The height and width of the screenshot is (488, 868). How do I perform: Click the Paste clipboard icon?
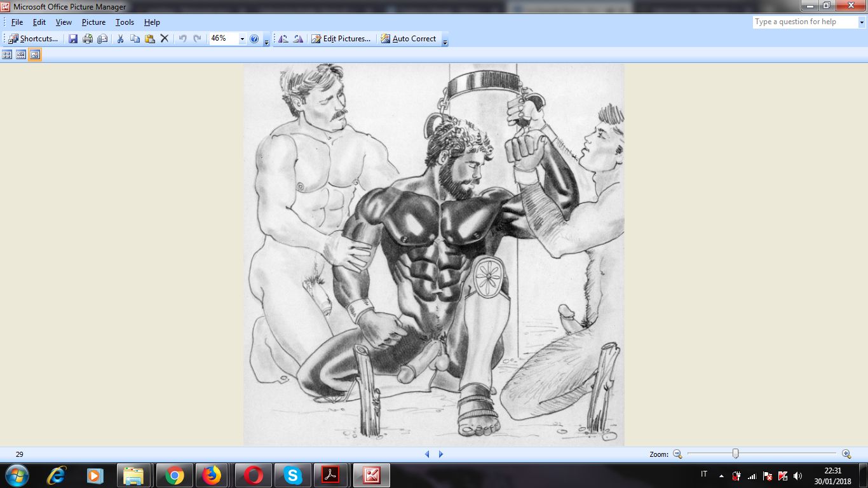pos(149,39)
